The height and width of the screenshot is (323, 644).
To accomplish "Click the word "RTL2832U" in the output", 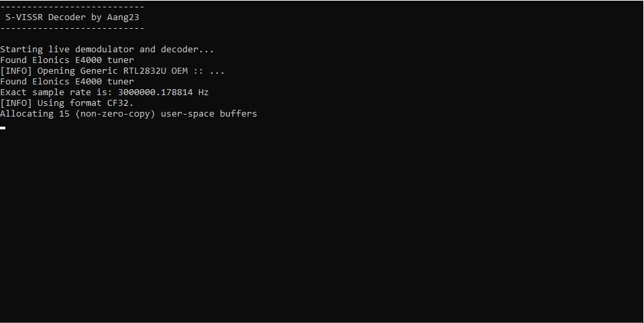I will (145, 70).
